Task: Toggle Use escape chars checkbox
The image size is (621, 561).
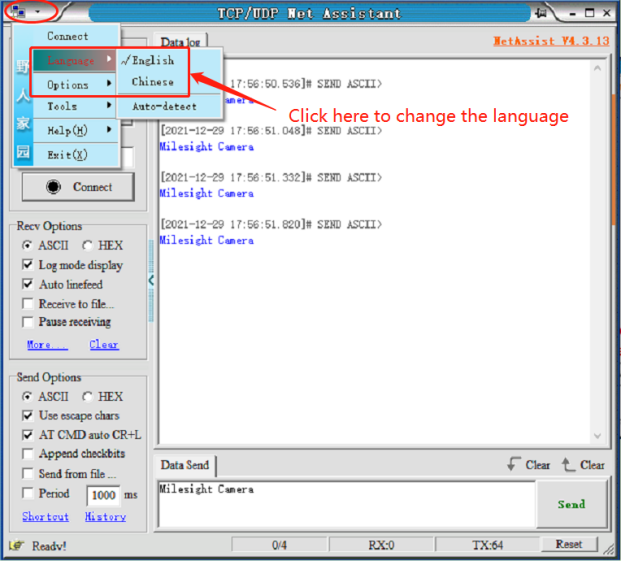Action: point(28,415)
